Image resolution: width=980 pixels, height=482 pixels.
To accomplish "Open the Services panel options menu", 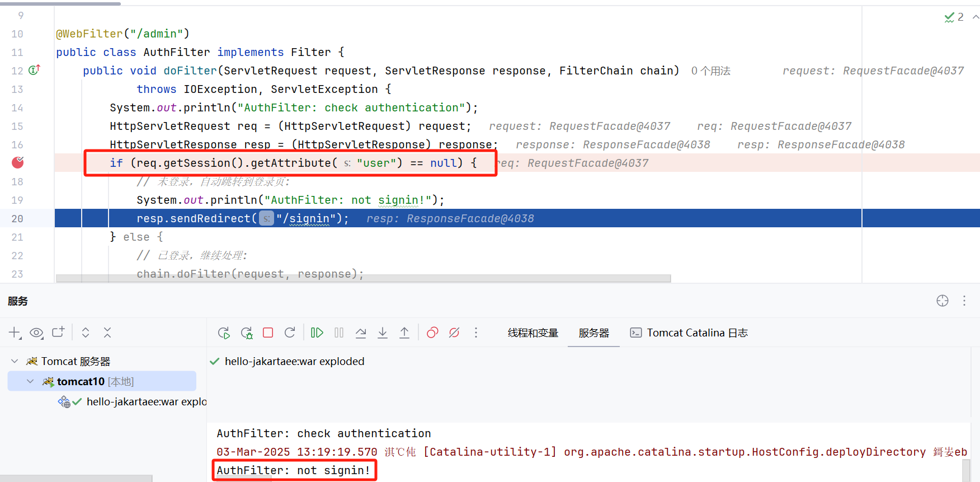I will point(964,301).
